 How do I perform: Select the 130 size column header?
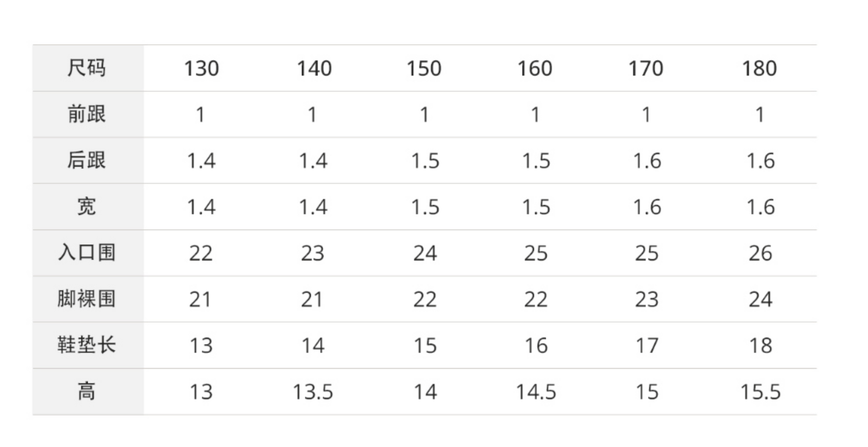click(x=201, y=69)
